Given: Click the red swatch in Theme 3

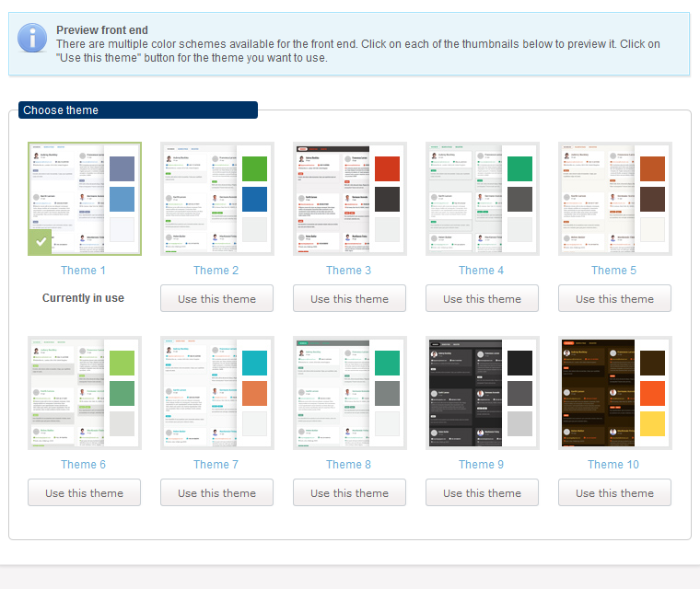Looking at the screenshot, I should [387, 168].
